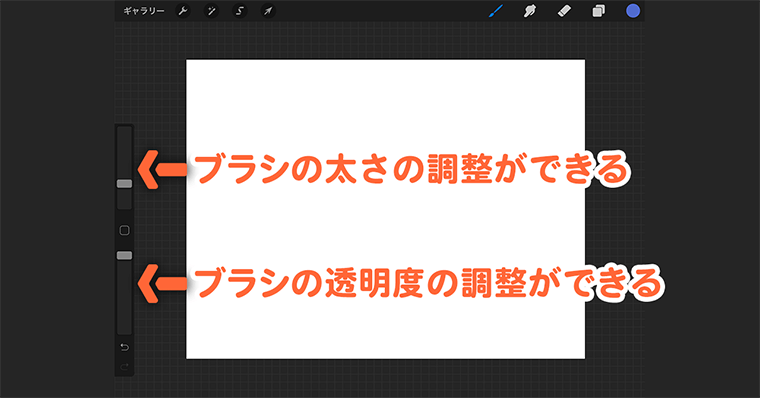Tap the Undo arrow in sidebar

[125, 347]
